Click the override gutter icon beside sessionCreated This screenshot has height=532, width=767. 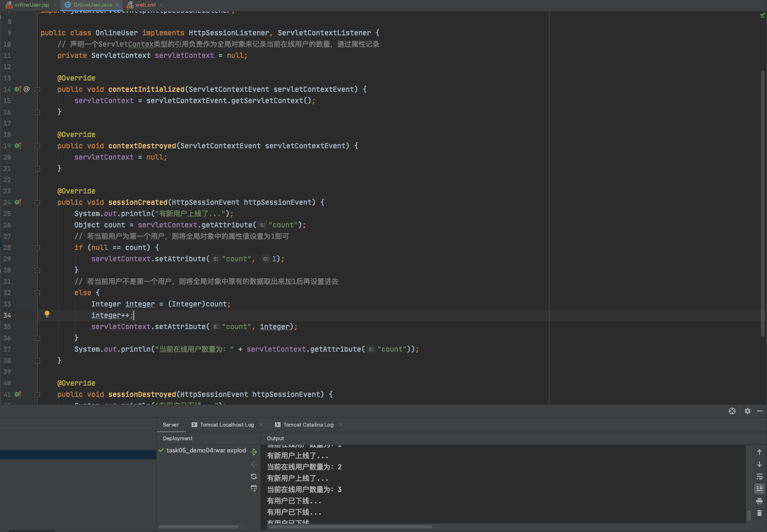[17, 202]
